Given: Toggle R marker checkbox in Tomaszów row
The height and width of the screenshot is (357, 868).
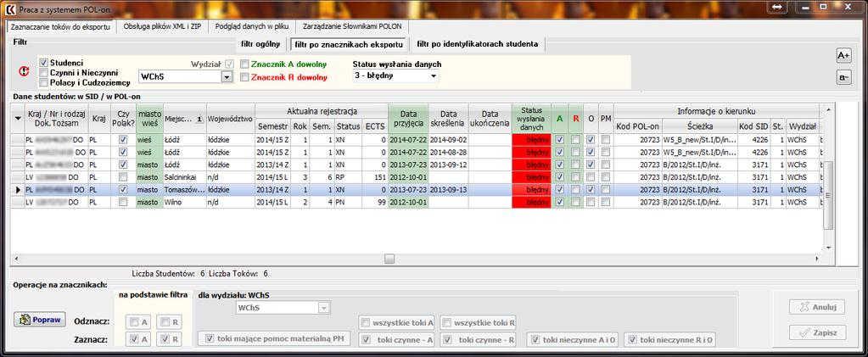Looking at the screenshot, I should point(576,190).
